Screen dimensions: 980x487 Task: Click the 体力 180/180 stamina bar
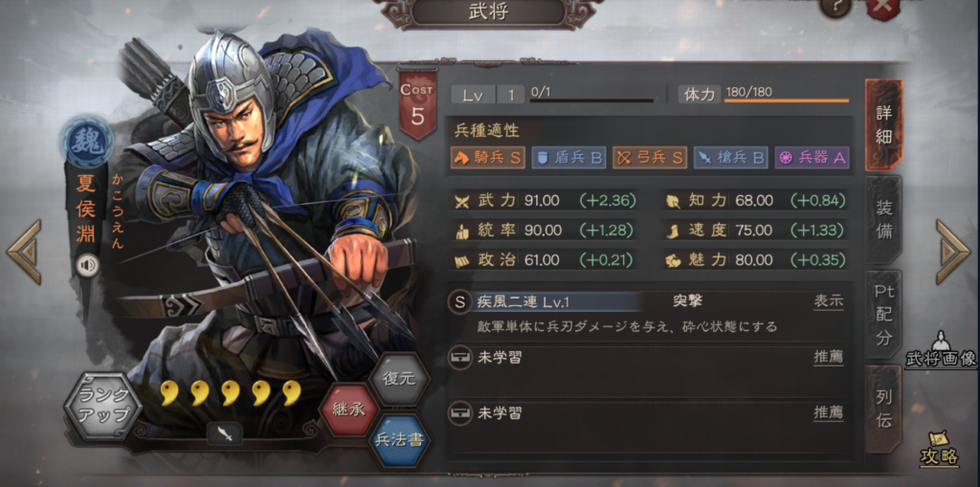pyautogui.click(x=763, y=94)
